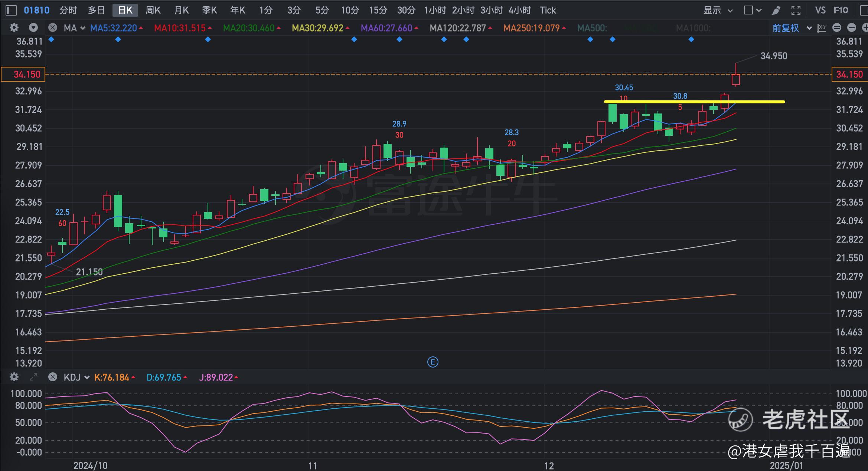
Task: Click the 2024/10 date label on time axis
Action: [x=91, y=465]
